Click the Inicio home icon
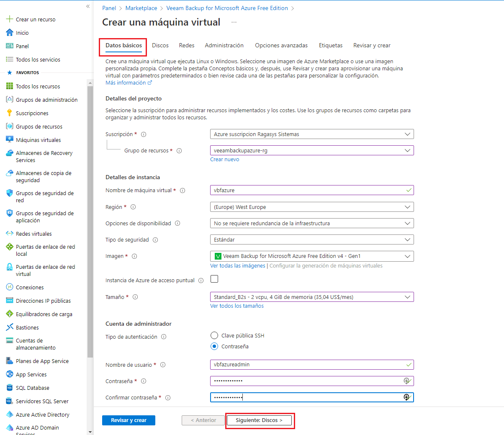Image resolution: width=504 pixels, height=435 pixels. pos(9,33)
